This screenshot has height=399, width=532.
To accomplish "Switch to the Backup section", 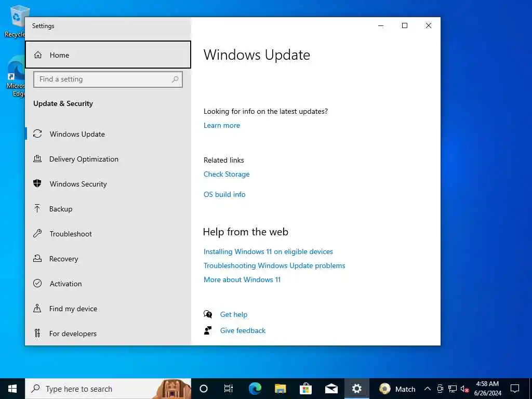I will click(x=108, y=209).
